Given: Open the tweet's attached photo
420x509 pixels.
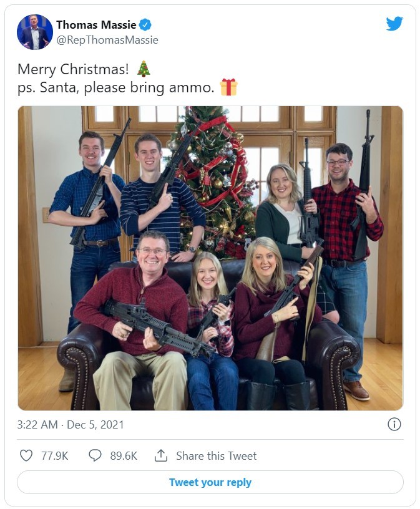Looking at the screenshot, I should coord(210,258).
